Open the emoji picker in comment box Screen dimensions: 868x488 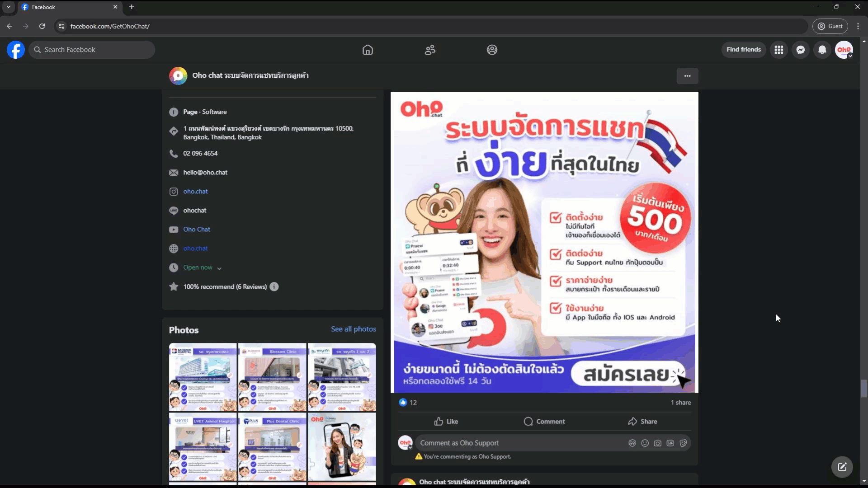click(645, 443)
